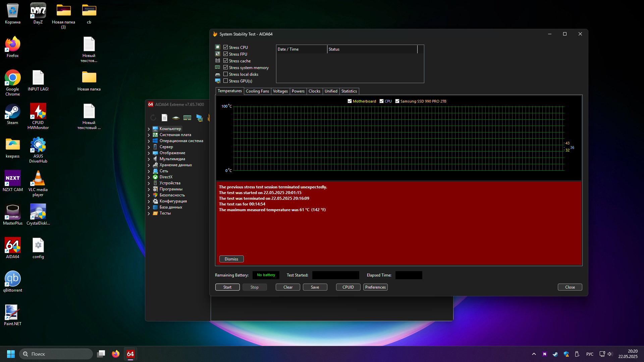
Task: Uncheck the Stress system memory checkbox
Action: (x=226, y=67)
